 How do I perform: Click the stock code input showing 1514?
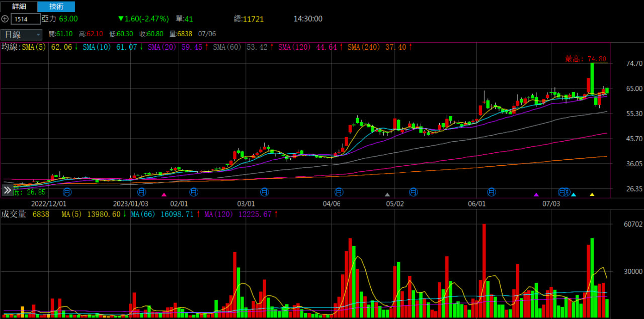26,19
